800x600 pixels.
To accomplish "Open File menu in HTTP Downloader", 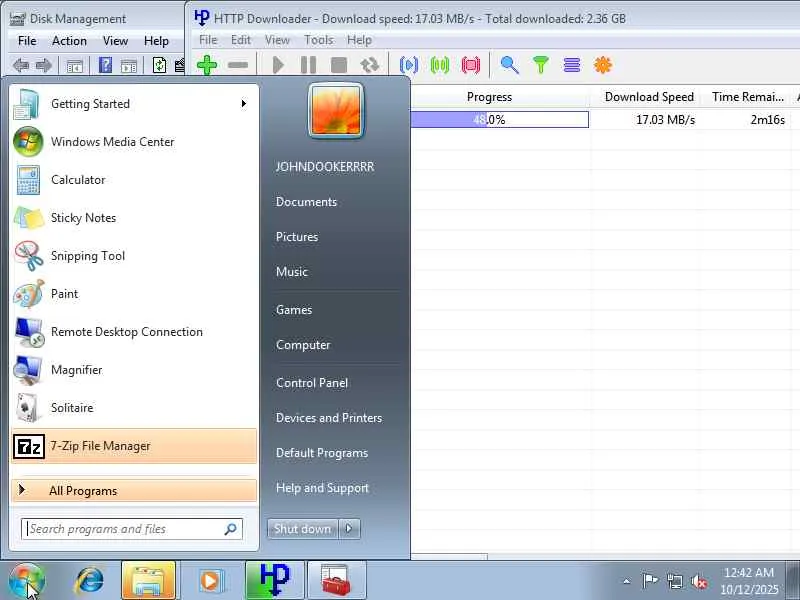I will point(208,40).
